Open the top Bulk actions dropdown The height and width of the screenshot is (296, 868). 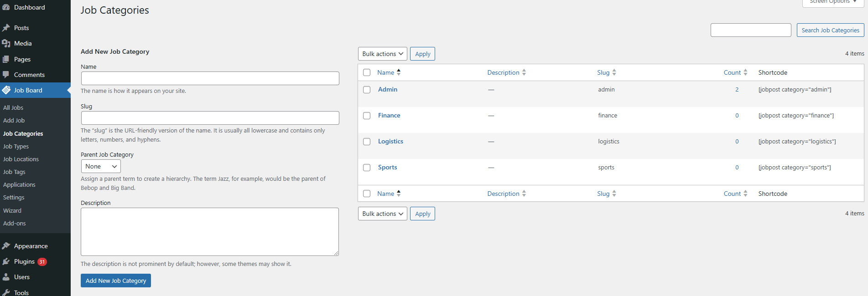382,54
